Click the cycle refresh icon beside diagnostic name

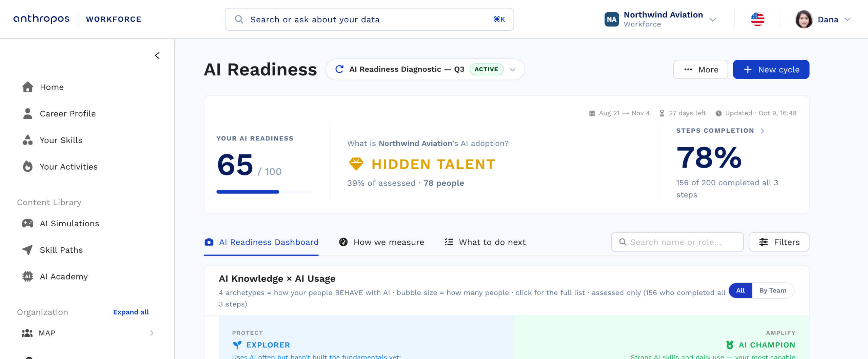click(x=339, y=69)
